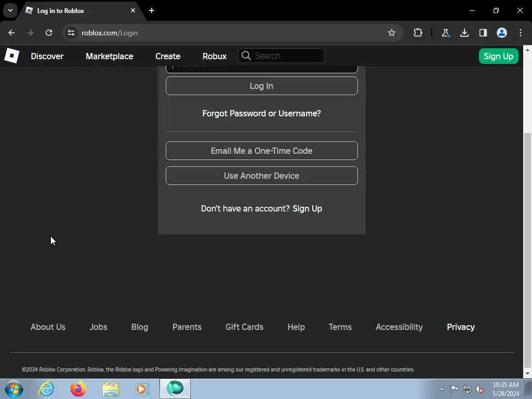Open Windows Explorer folder from taskbar

coord(111,389)
